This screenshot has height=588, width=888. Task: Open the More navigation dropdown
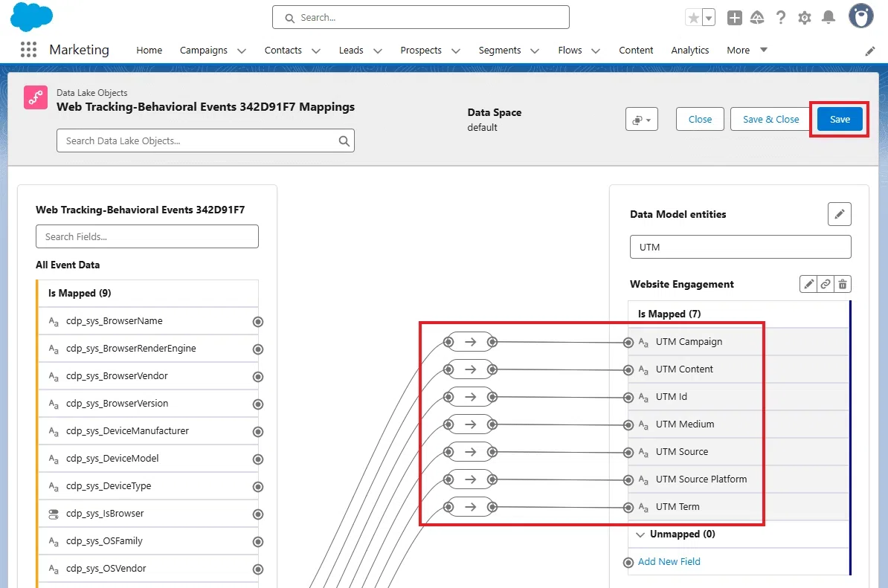[x=747, y=50]
